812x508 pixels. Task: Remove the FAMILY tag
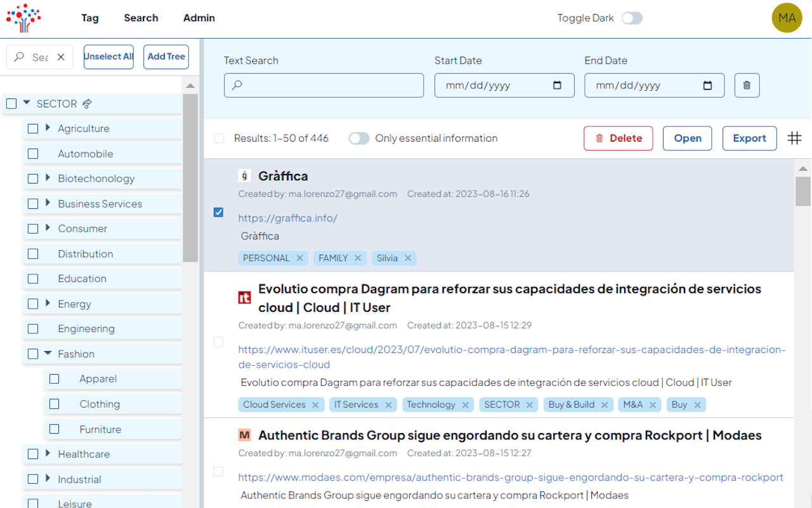point(358,258)
